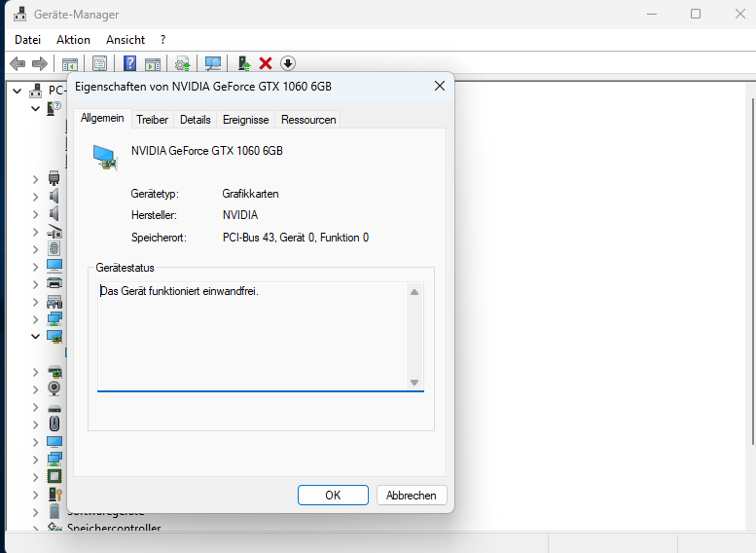Screen dimensions: 756x553
Task: Collapse the root PC tree node
Action: click(x=18, y=91)
